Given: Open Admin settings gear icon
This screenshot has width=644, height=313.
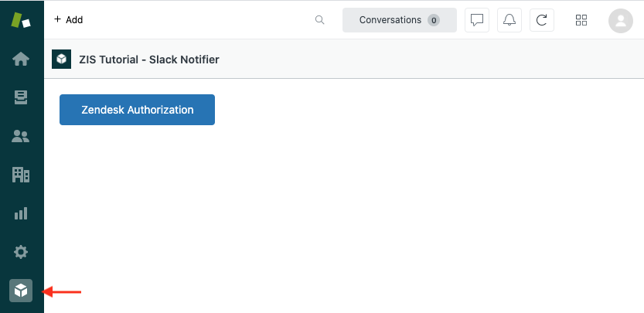Looking at the screenshot, I should 21,252.
